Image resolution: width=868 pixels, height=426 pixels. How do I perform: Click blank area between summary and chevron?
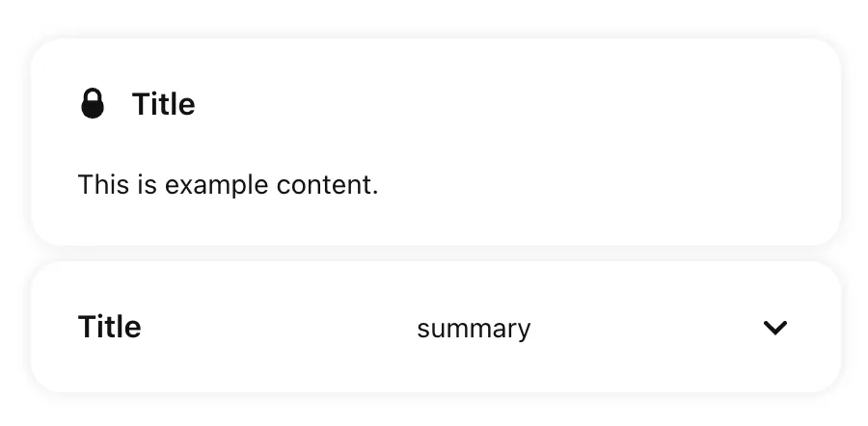tap(646, 328)
